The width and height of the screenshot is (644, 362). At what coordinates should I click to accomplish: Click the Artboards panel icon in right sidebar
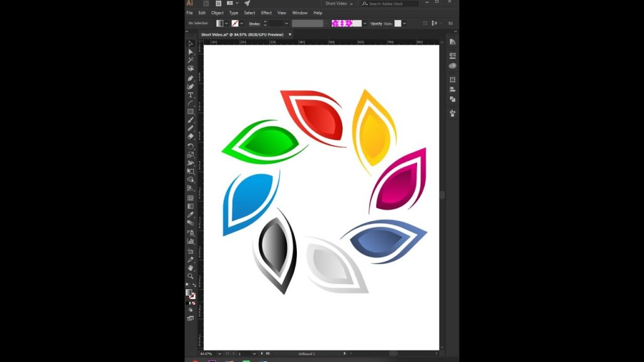[x=452, y=99]
